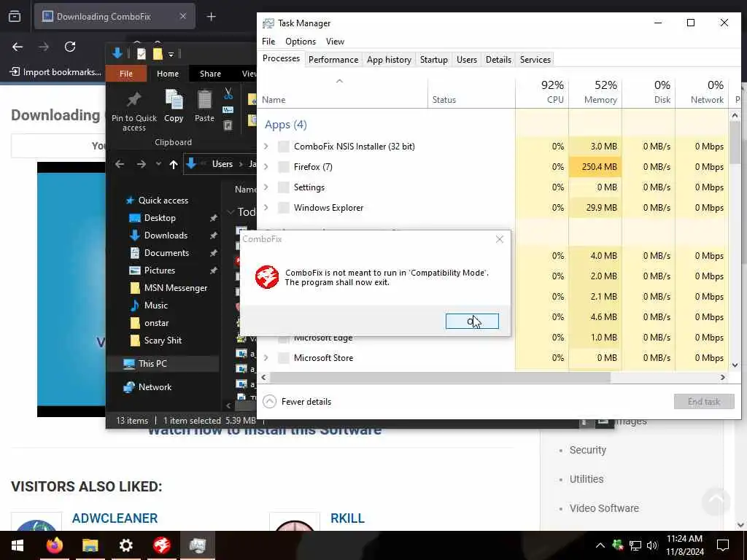Open the Share tab in File Explorer
This screenshot has height=560, width=747.
coord(210,74)
